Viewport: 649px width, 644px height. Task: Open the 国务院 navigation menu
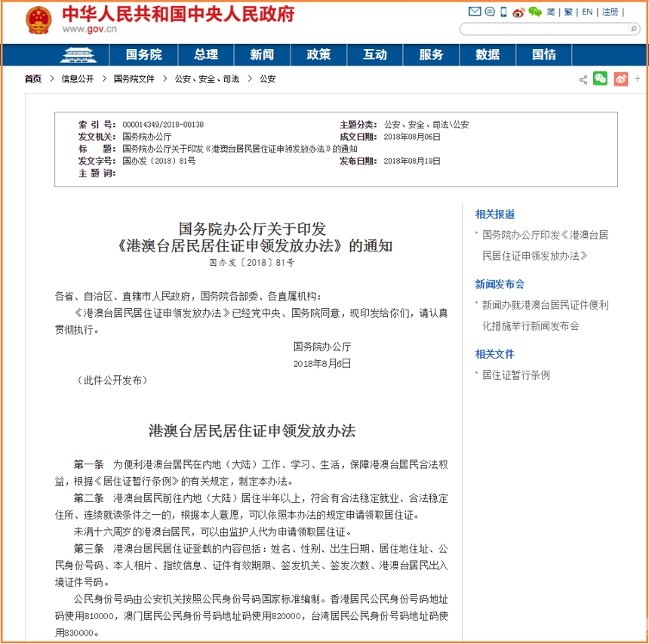143,54
